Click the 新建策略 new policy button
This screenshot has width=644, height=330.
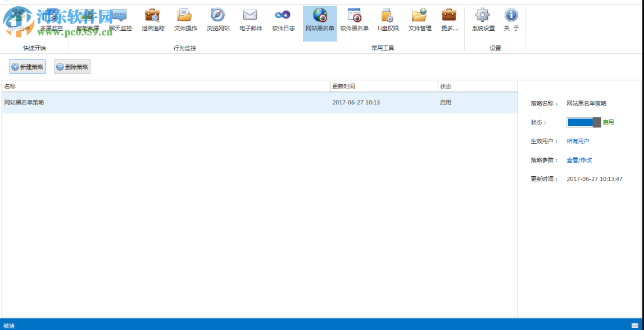click(27, 67)
